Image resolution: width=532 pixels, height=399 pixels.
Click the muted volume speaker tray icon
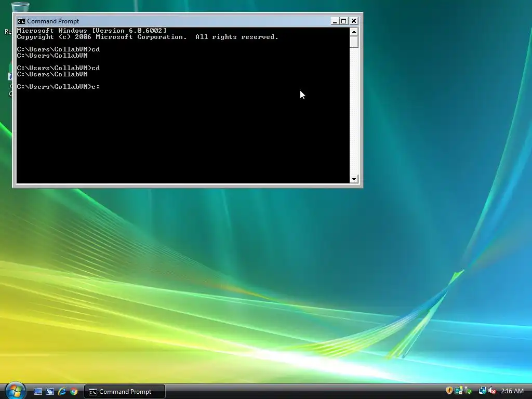[492, 391]
